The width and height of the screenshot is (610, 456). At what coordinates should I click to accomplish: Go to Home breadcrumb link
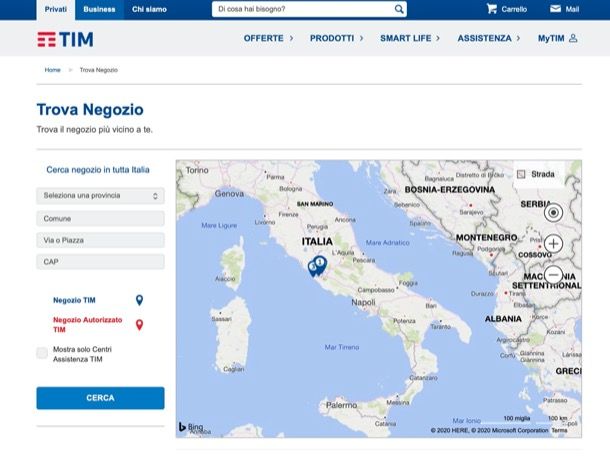tap(53, 70)
